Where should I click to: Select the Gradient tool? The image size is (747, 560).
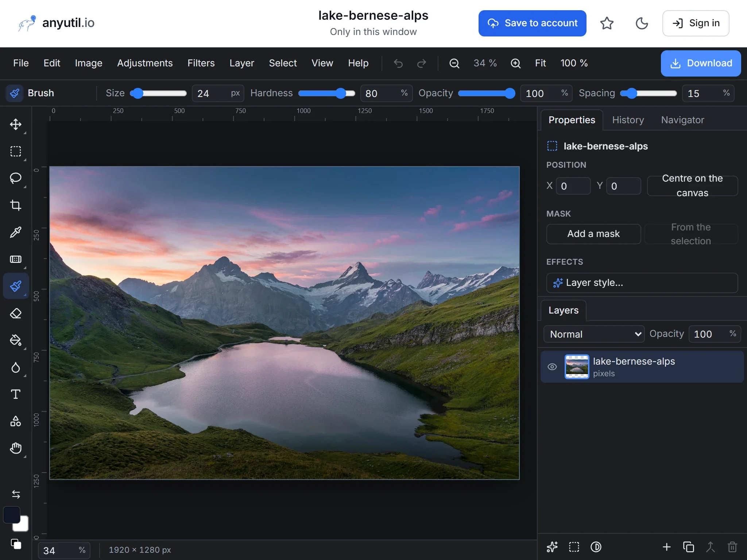[16, 259]
